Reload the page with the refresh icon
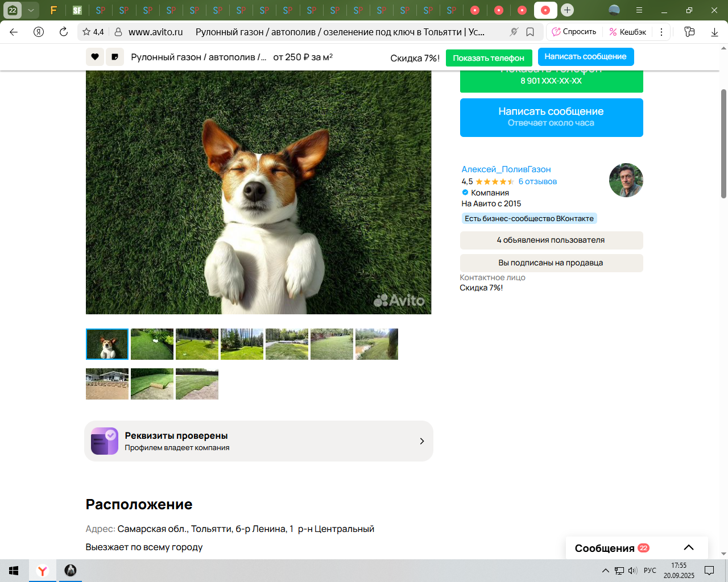The width and height of the screenshot is (728, 582). click(x=64, y=32)
